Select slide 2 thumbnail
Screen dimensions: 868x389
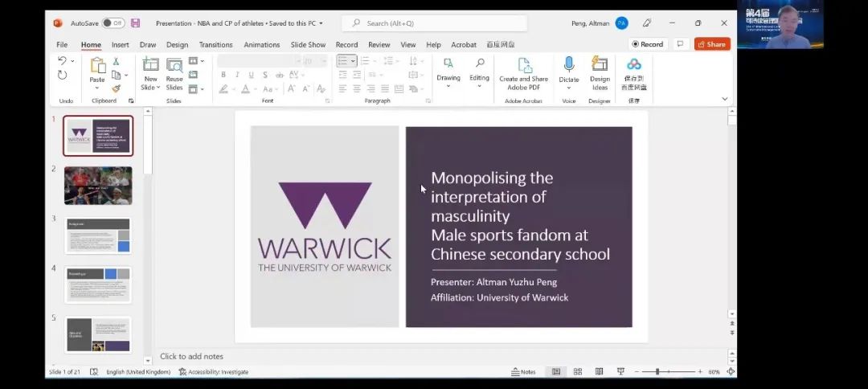pos(98,186)
